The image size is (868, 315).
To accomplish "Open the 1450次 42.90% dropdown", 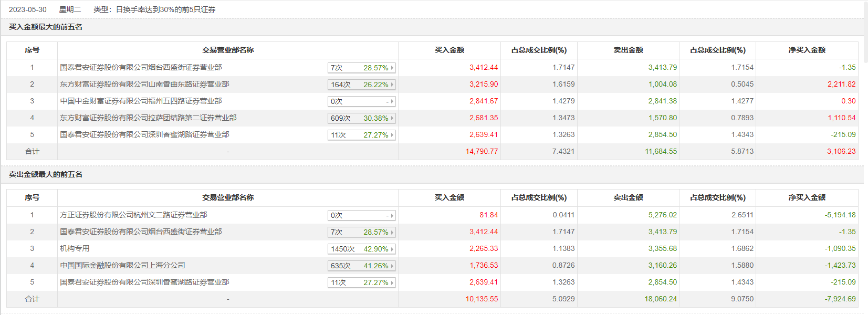I will 361,249.
